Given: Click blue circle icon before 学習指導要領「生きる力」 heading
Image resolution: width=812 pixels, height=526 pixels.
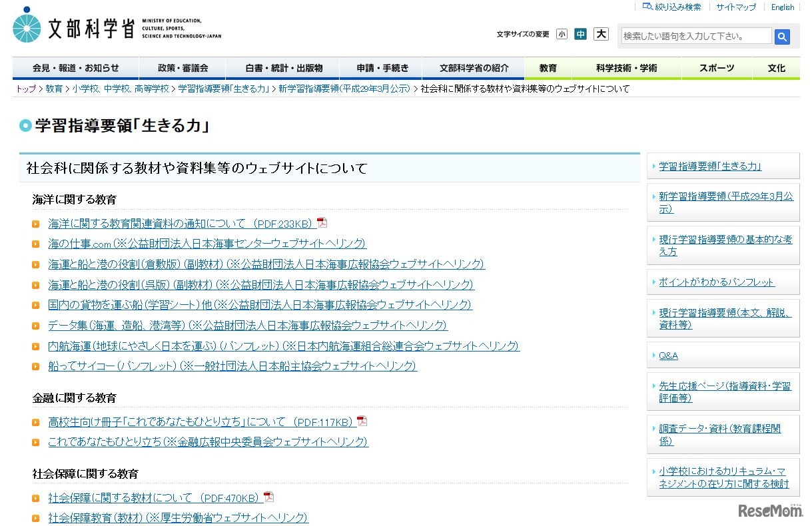Looking at the screenshot, I should [x=24, y=125].
